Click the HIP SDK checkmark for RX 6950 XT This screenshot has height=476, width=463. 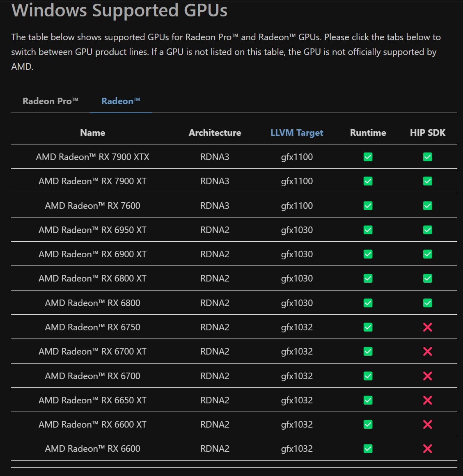pyautogui.click(x=428, y=230)
